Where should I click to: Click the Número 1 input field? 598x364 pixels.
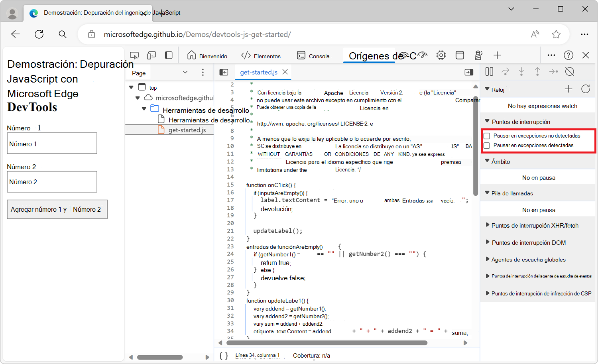pos(52,144)
